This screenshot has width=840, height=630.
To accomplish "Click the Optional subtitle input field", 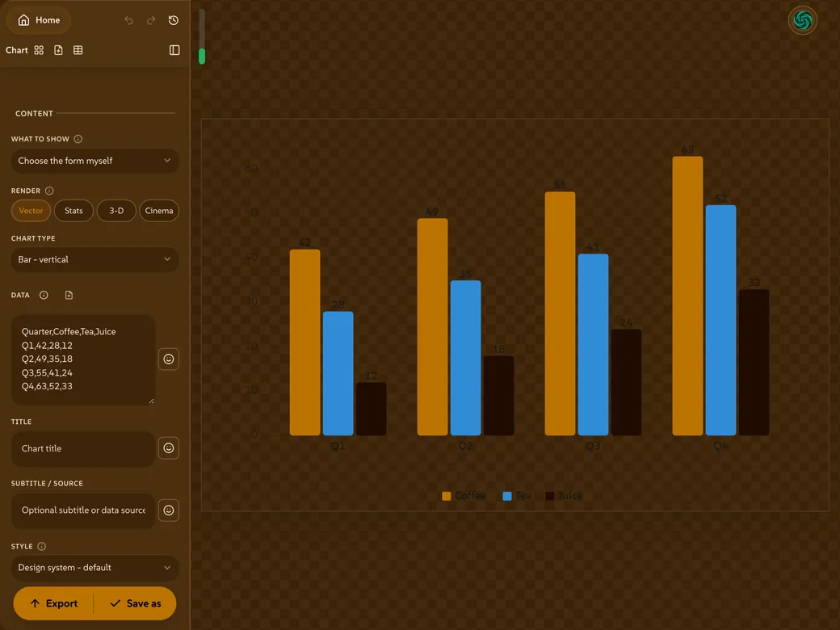I will point(83,510).
